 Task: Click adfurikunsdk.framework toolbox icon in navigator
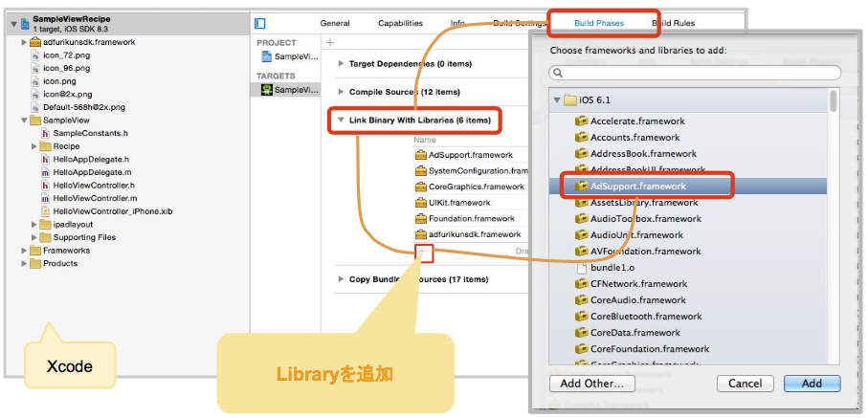[35, 42]
